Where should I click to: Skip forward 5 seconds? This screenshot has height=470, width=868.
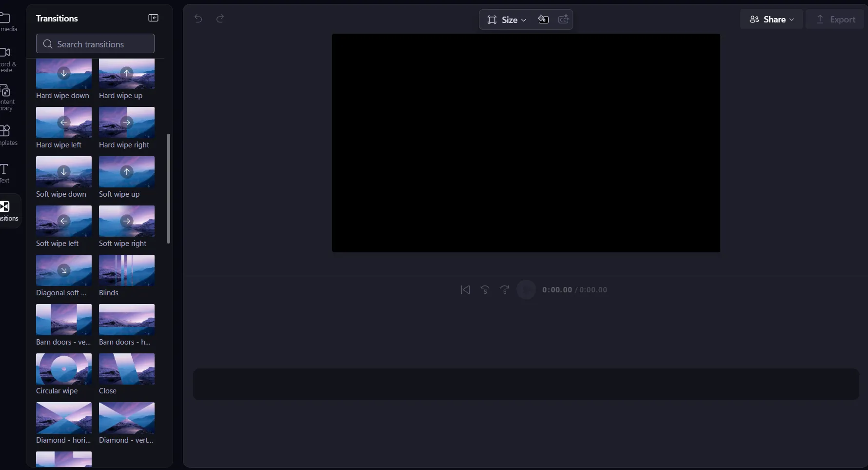tap(505, 290)
